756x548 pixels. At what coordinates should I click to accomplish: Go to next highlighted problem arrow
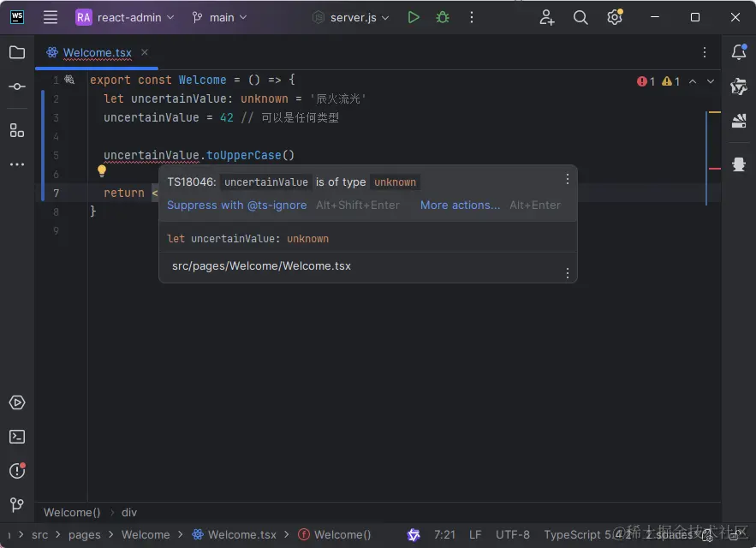(x=711, y=81)
